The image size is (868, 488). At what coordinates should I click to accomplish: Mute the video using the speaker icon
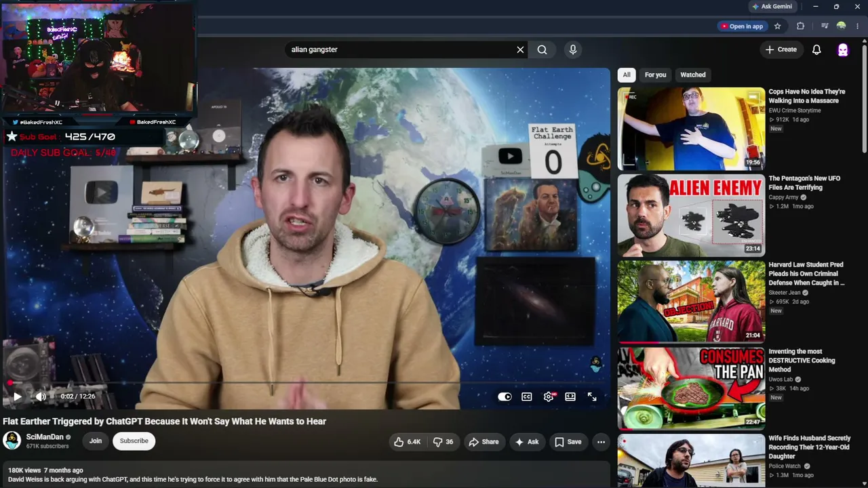[41, 396]
